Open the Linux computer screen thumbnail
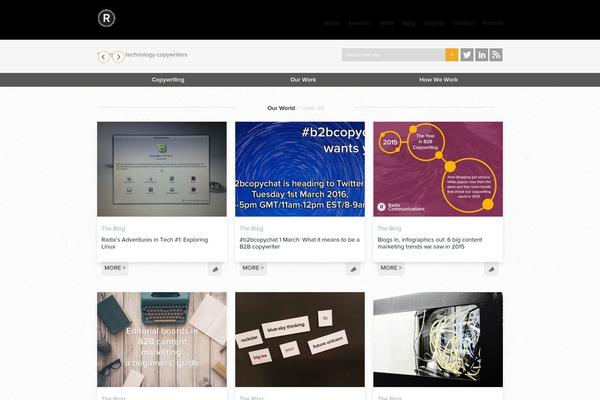Viewport: 600px width, 400px height. 162,169
